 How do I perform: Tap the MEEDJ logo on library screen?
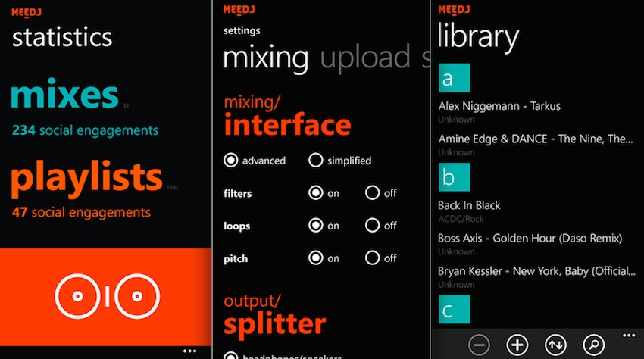tap(454, 10)
